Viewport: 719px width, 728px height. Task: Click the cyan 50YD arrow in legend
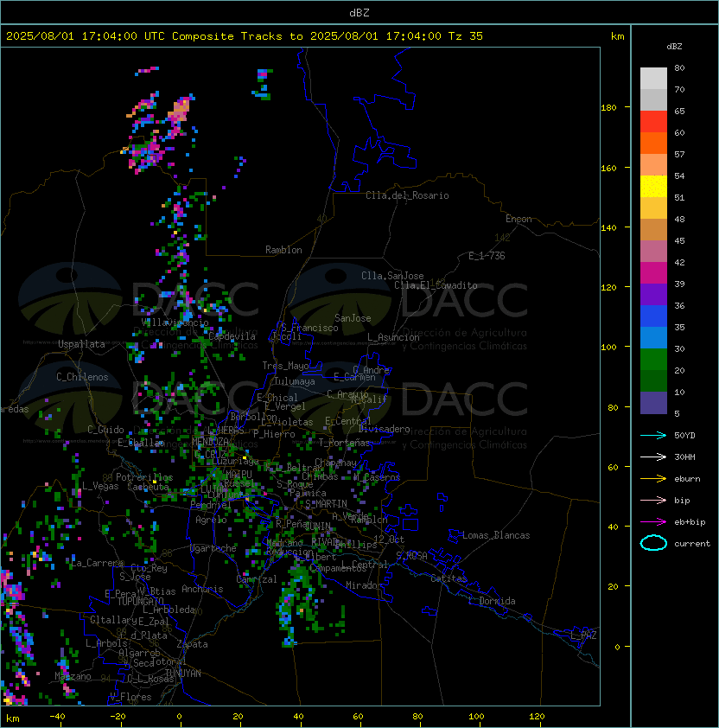coord(653,435)
